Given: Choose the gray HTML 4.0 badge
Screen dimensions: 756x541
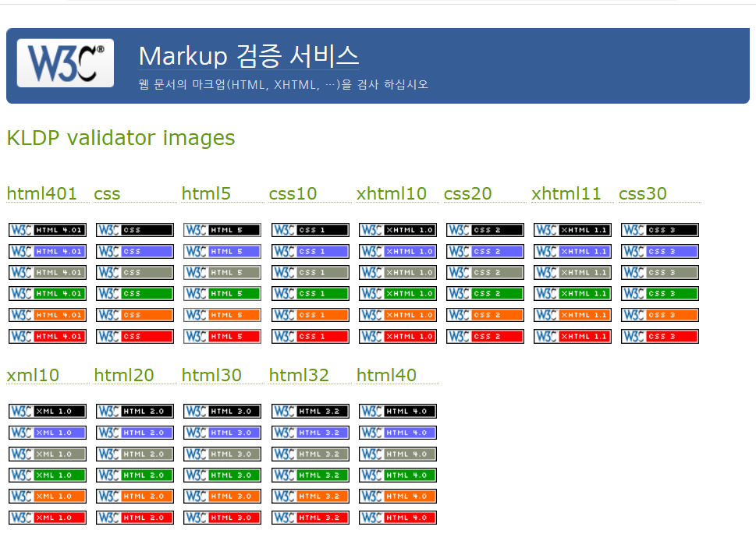Looking at the screenshot, I should [x=398, y=454].
